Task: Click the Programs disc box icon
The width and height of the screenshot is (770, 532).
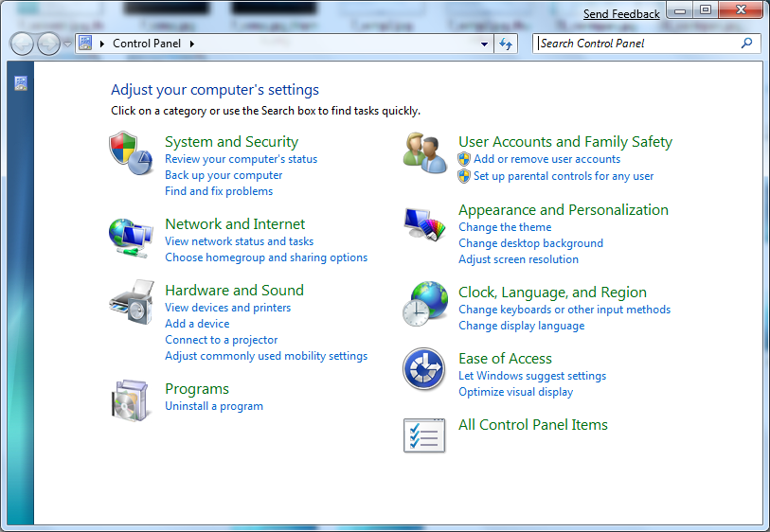Action: (x=130, y=400)
